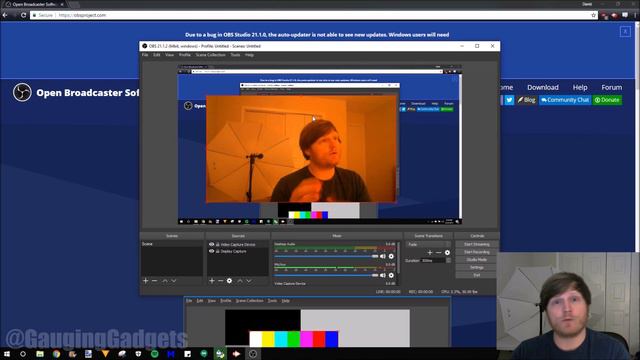Add a new source with plus icon
This screenshot has height=360, width=640.
click(x=212, y=281)
